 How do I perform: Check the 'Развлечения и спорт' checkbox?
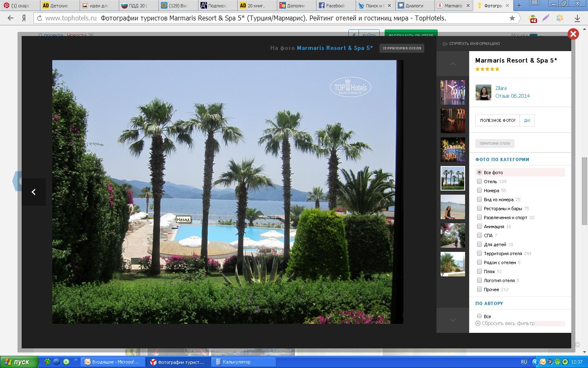tap(479, 217)
